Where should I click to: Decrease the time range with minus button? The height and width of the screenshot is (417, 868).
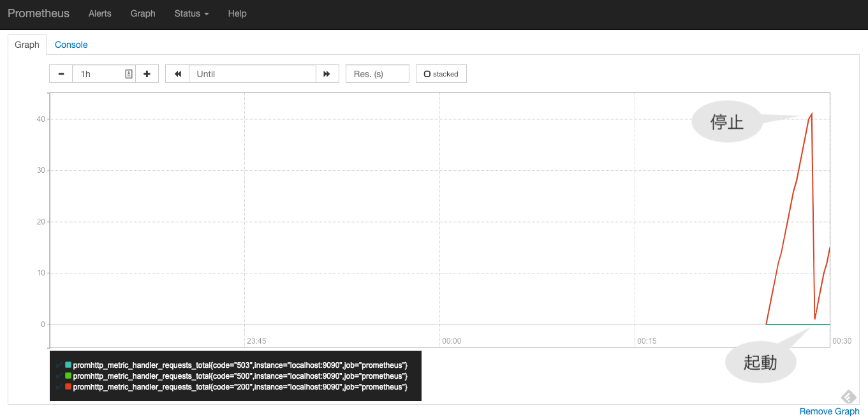coord(61,74)
